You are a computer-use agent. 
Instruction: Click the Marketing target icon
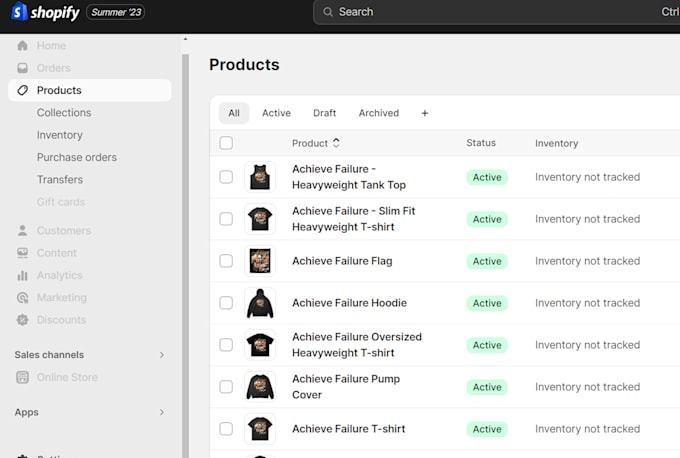[x=23, y=298]
